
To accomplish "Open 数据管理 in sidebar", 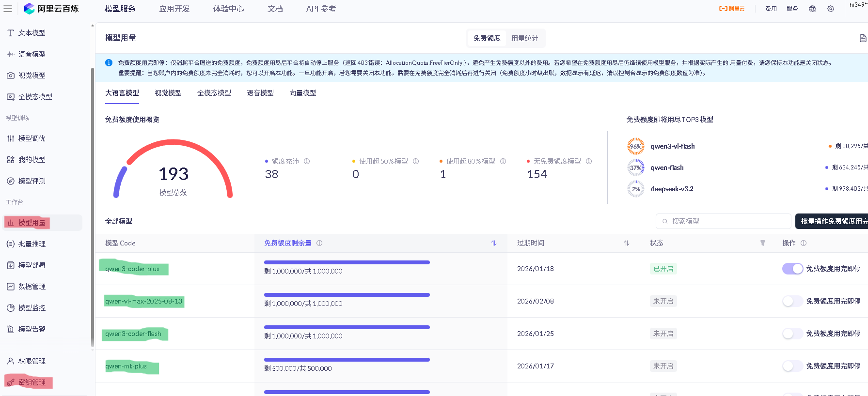I will [x=32, y=287].
